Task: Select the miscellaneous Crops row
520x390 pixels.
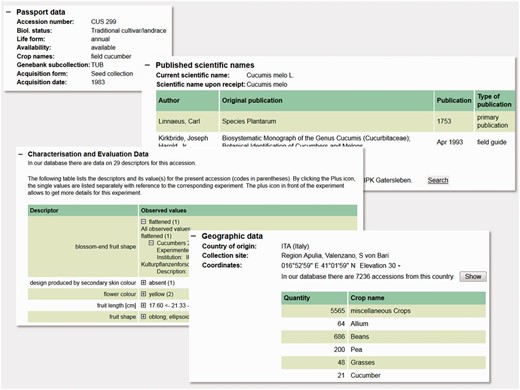Action: click(383, 311)
